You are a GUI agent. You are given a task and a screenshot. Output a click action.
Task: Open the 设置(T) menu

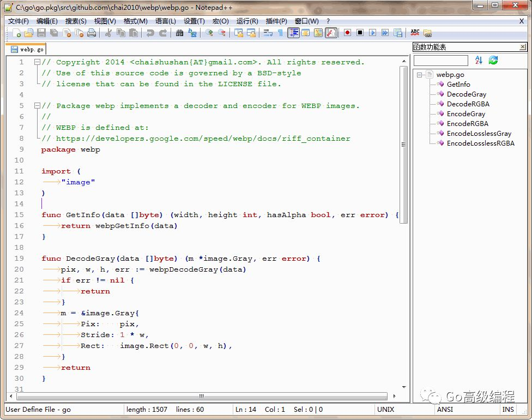pyautogui.click(x=194, y=21)
